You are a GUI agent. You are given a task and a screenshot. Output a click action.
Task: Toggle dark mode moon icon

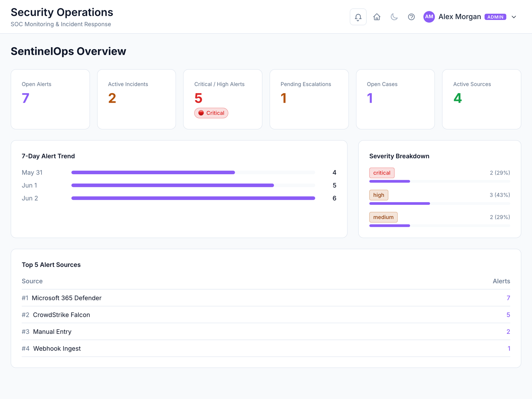pos(394,17)
